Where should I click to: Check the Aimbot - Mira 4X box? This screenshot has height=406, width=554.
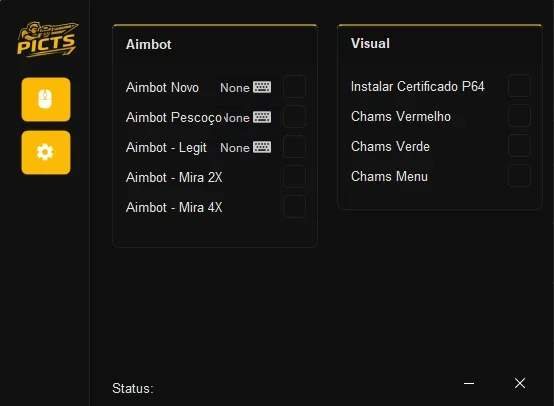294,206
